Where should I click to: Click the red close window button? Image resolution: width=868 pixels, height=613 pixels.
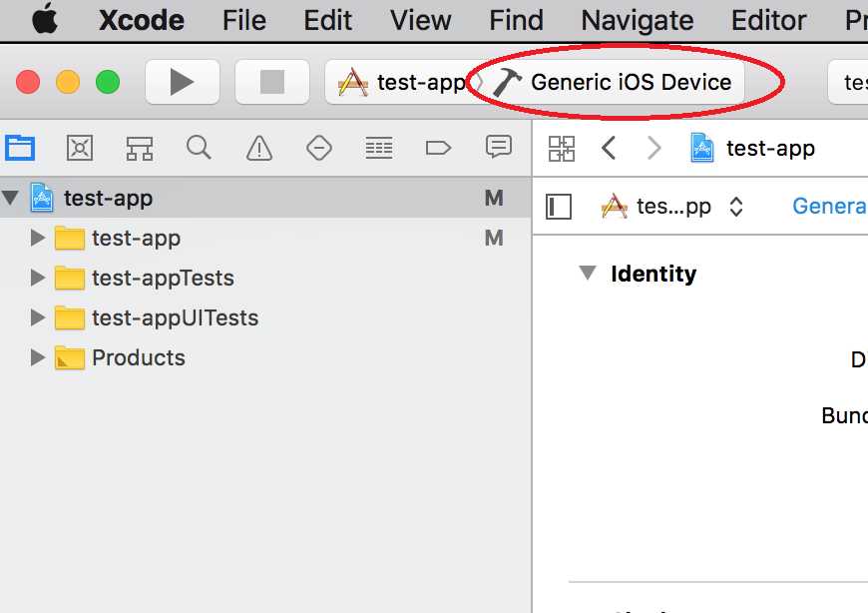click(x=28, y=83)
